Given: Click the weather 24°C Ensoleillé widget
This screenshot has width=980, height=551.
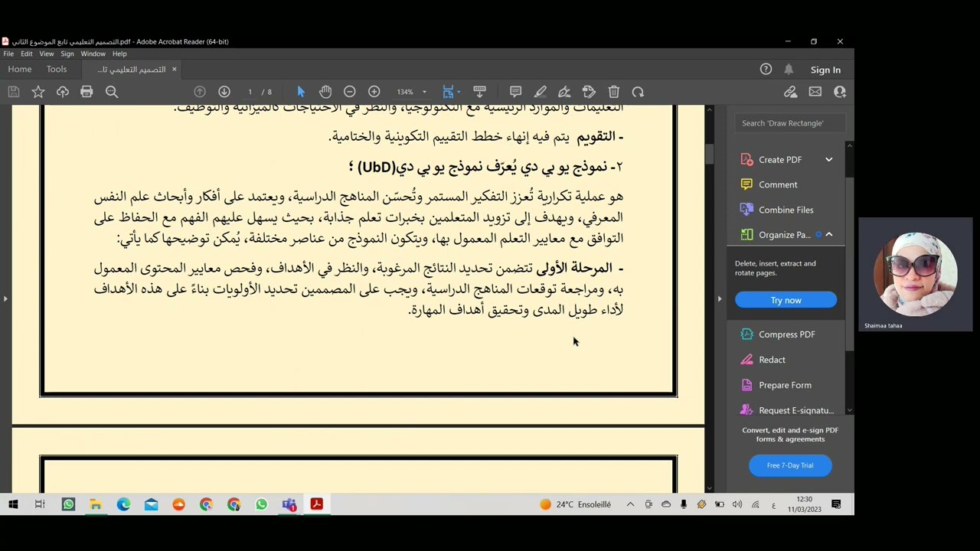Looking at the screenshot, I should 576,504.
